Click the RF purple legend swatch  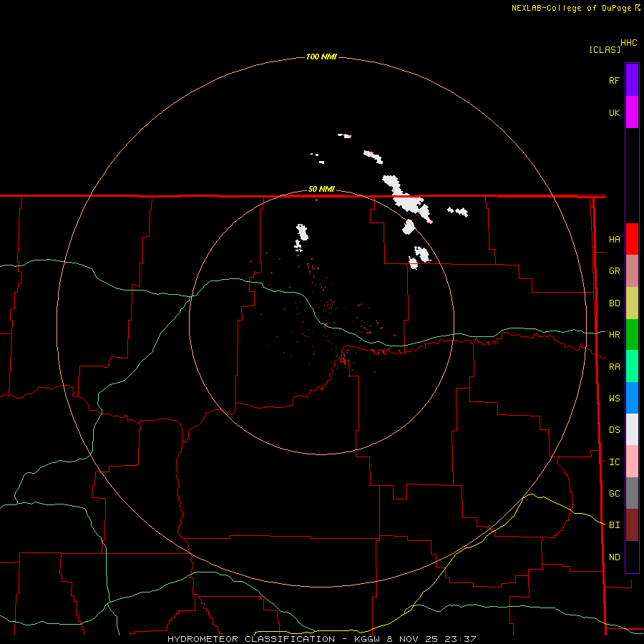(632, 80)
